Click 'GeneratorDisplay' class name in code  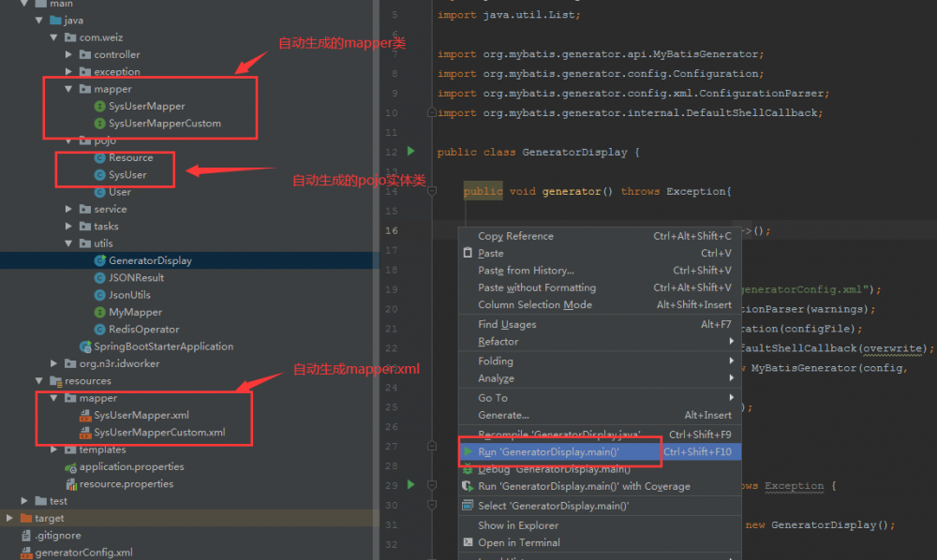point(574,153)
